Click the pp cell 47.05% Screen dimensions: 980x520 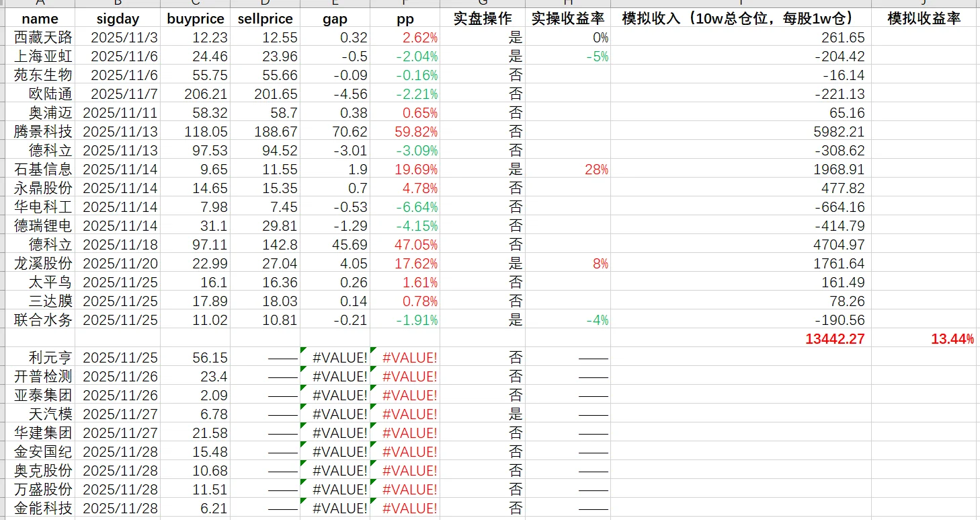click(x=405, y=244)
